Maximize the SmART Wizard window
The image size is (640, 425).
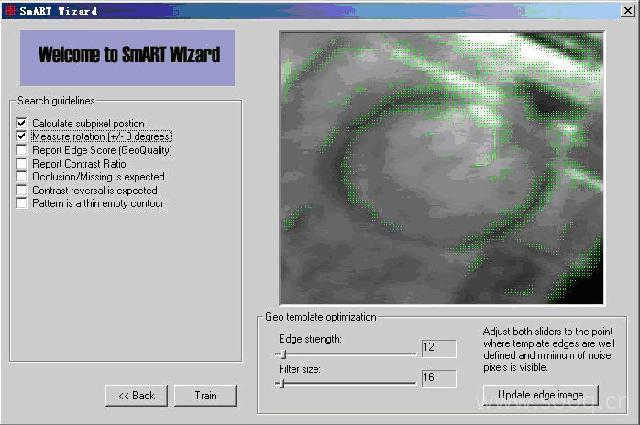coord(610,9)
